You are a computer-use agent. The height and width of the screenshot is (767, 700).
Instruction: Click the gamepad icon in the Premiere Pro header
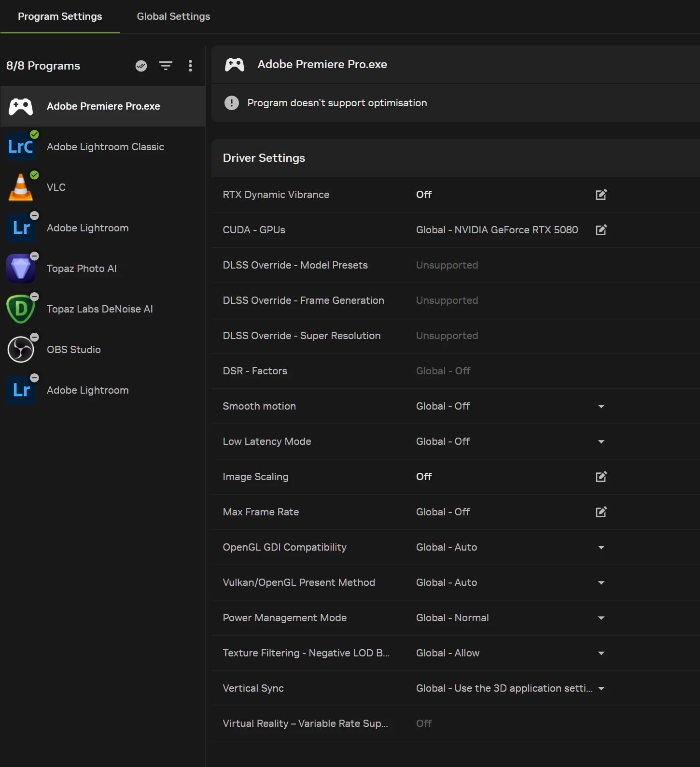[x=235, y=64]
